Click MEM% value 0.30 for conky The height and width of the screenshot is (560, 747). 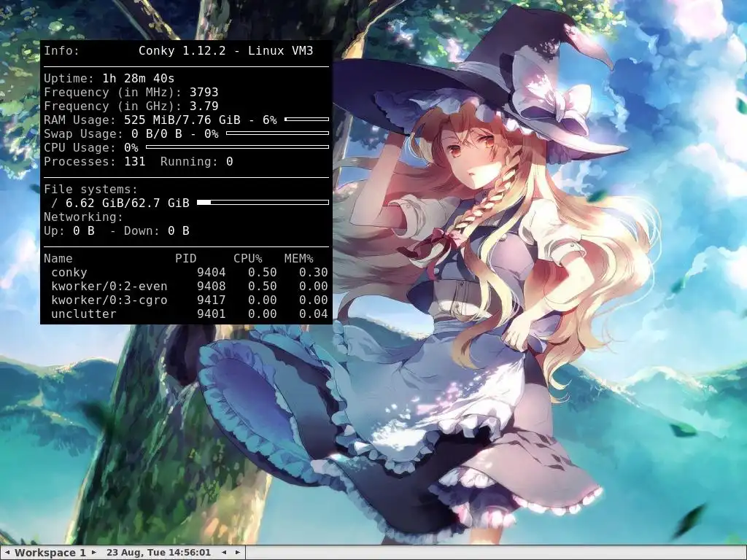tap(314, 273)
